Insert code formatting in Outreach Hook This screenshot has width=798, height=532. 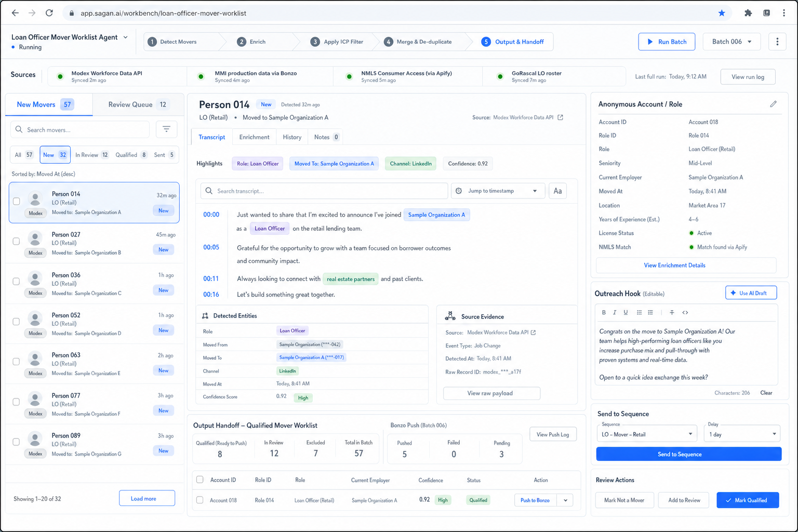point(685,313)
